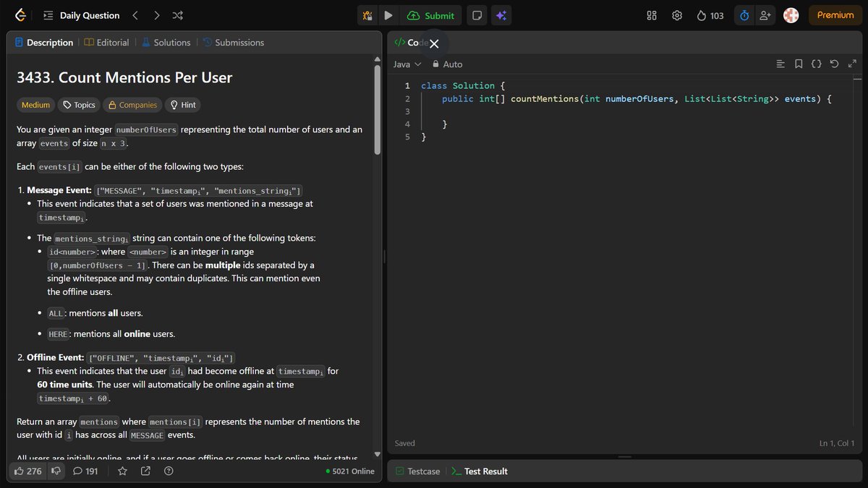
Task: Go to next question arrow
Action: (157, 15)
